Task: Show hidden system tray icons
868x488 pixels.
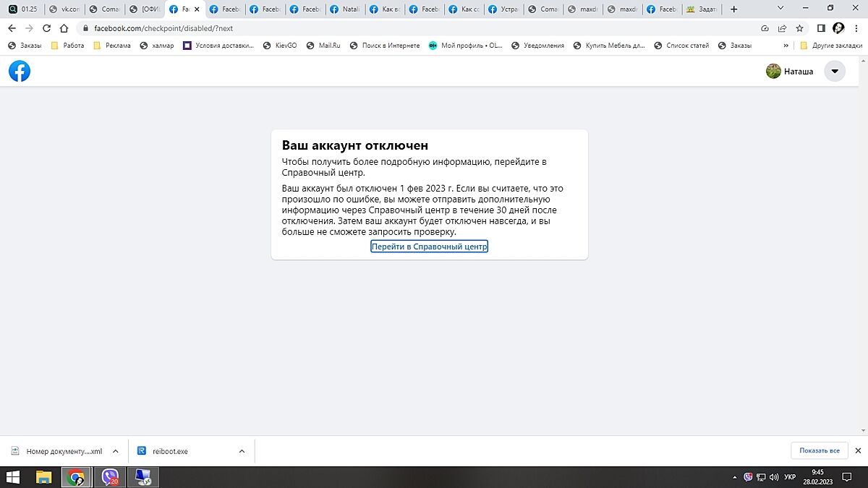Action: click(x=736, y=477)
